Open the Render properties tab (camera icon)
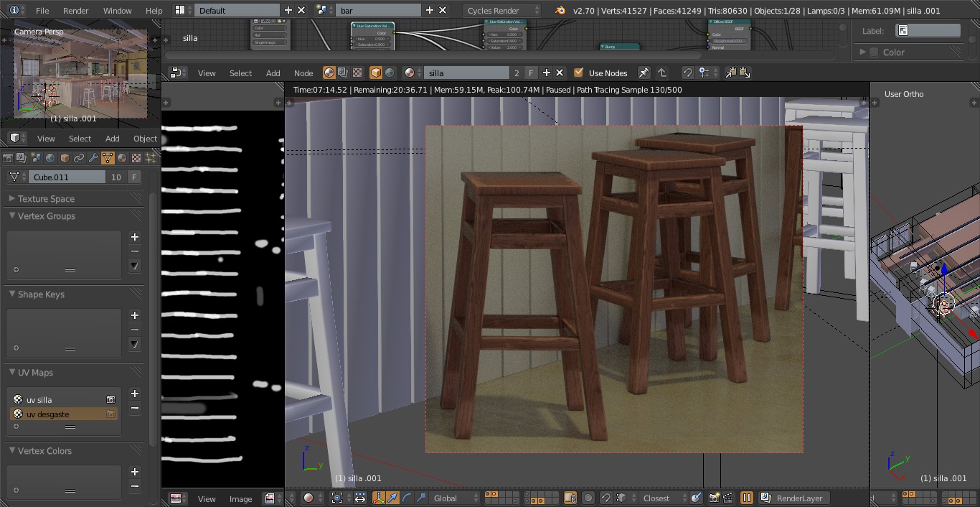The height and width of the screenshot is (507, 980). tap(7, 158)
